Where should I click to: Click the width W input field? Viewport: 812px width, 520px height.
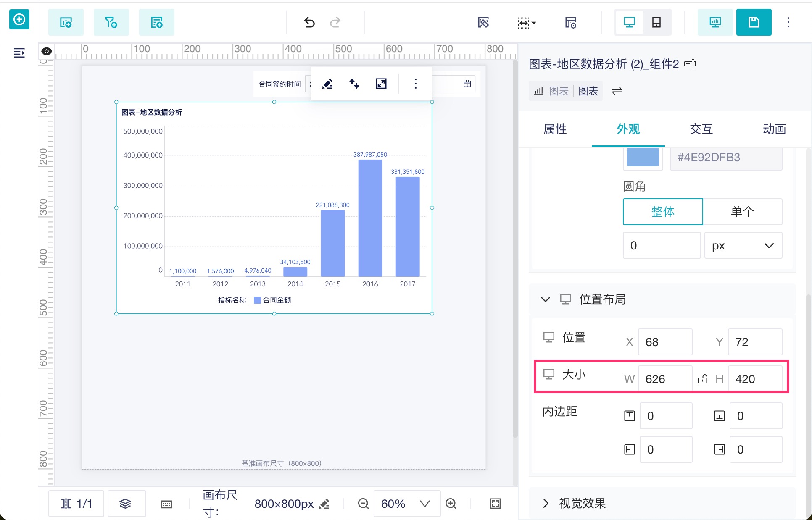coord(664,379)
